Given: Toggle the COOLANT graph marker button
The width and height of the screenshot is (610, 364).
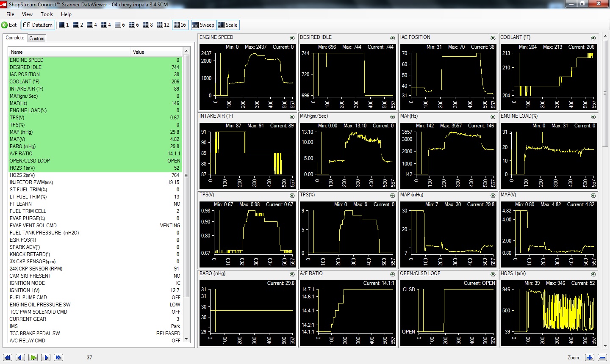Looking at the screenshot, I should click(593, 38).
